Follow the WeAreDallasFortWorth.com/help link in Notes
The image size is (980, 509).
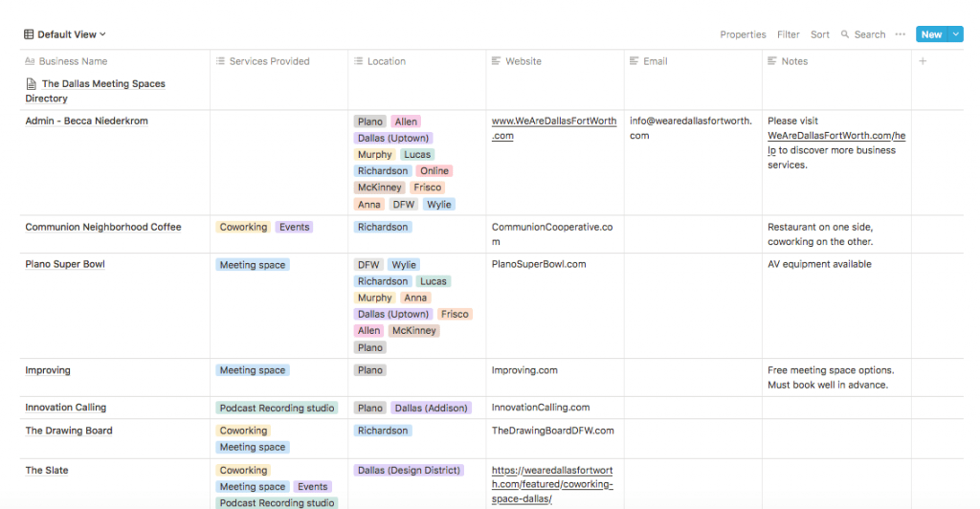(836, 143)
